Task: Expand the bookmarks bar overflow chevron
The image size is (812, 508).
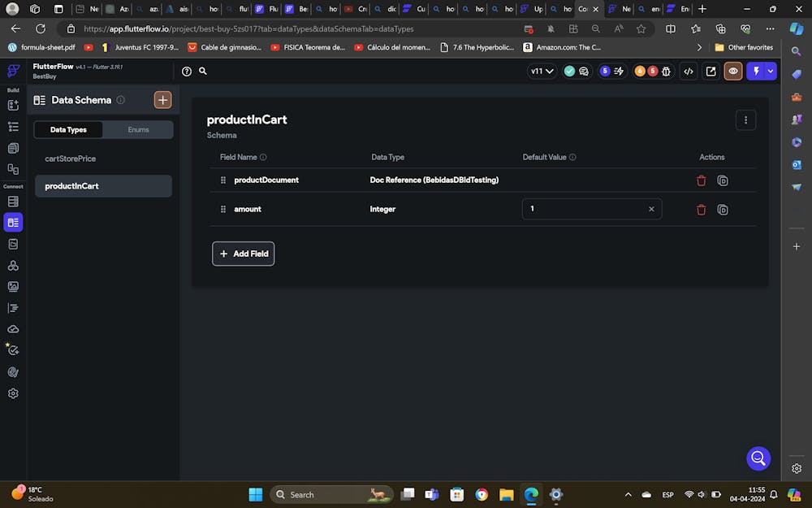Action: coord(699,47)
